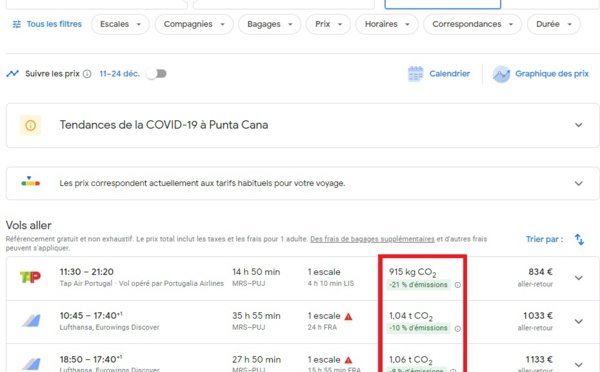Open the Calendrier view link
This screenshot has height=372, width=600.
pyautogui.click(x=449, y=73)
